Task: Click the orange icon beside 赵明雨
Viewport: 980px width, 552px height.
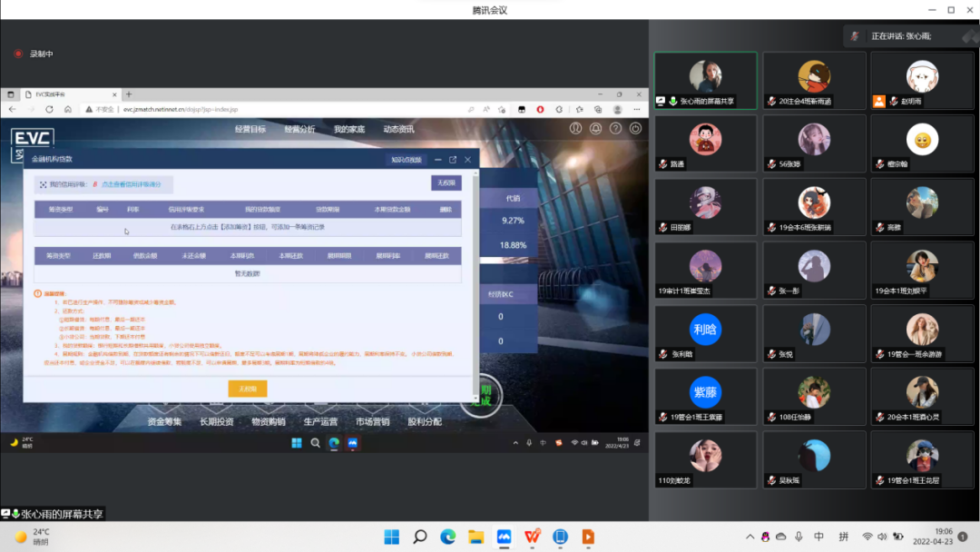Action: coord(878,102)
